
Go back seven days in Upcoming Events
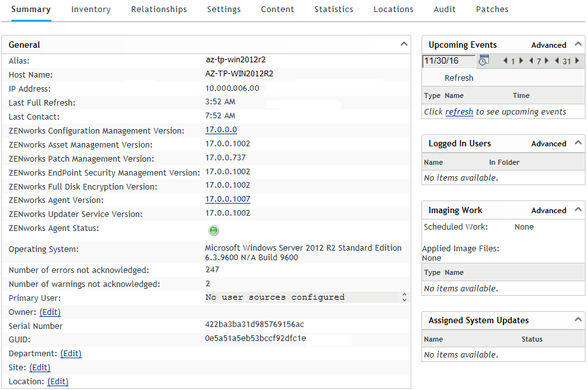531,62
